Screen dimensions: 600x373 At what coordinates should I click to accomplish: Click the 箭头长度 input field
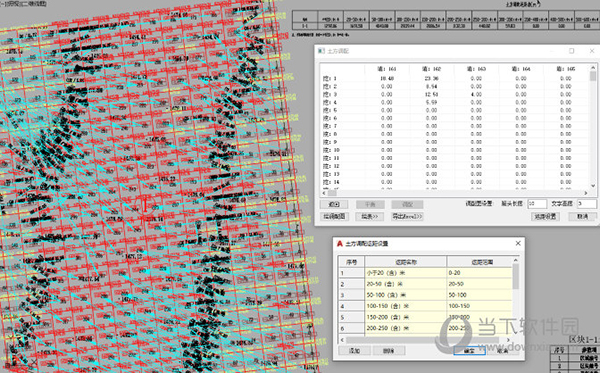[x=536, y=204]
